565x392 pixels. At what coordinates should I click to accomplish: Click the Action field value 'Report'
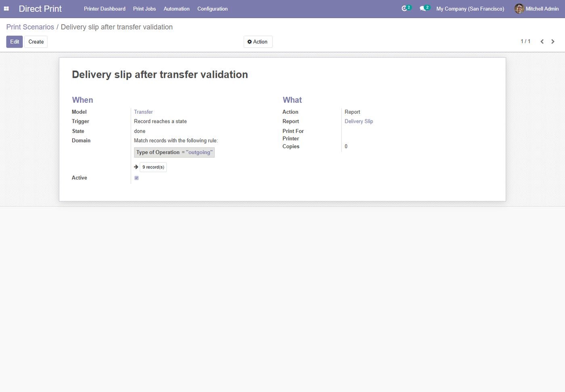[x=352, y=112]
